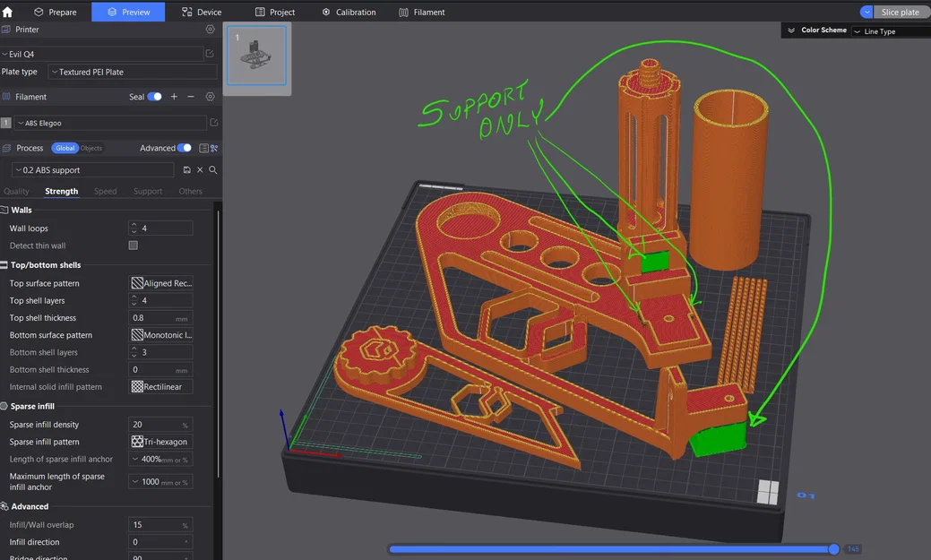This screenshot has height=560, width=931.
Task: Collapse the Color Scheme legend panel
Action: (x=791, y=30)
